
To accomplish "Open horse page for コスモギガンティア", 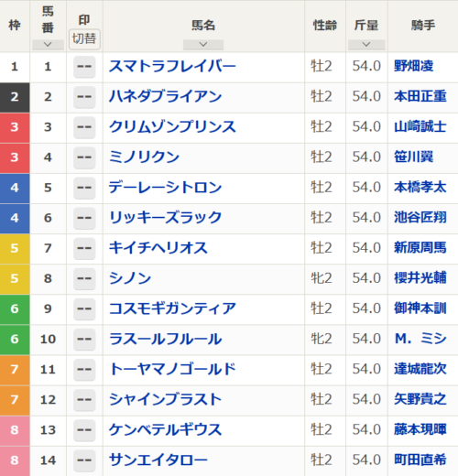I will (172, 308).
